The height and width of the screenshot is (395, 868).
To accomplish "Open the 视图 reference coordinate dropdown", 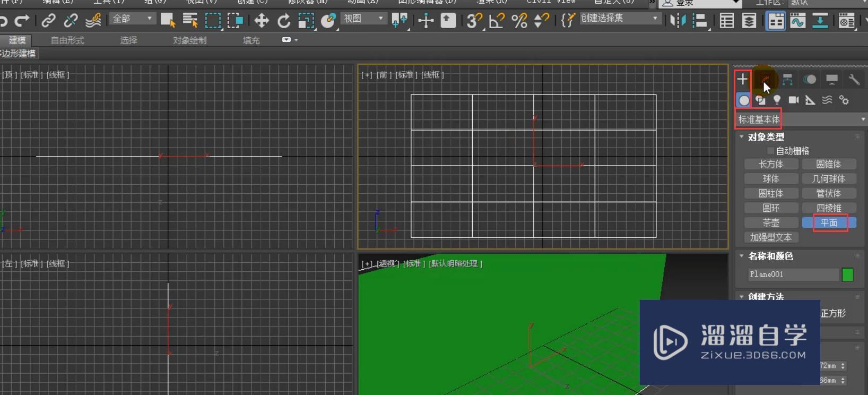I will click(363, 19).
